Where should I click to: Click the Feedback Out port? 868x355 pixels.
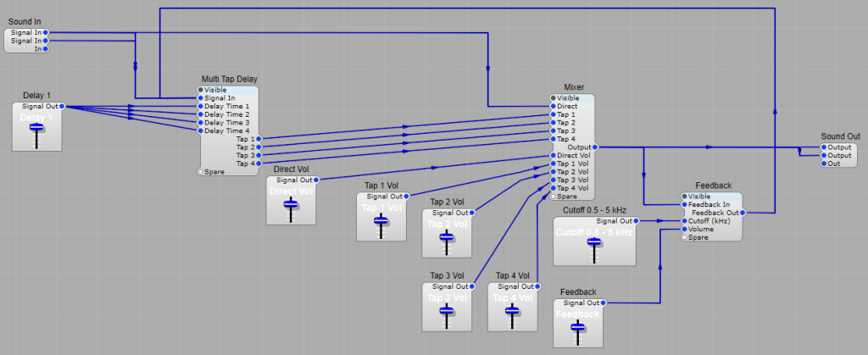click(743, 213)
